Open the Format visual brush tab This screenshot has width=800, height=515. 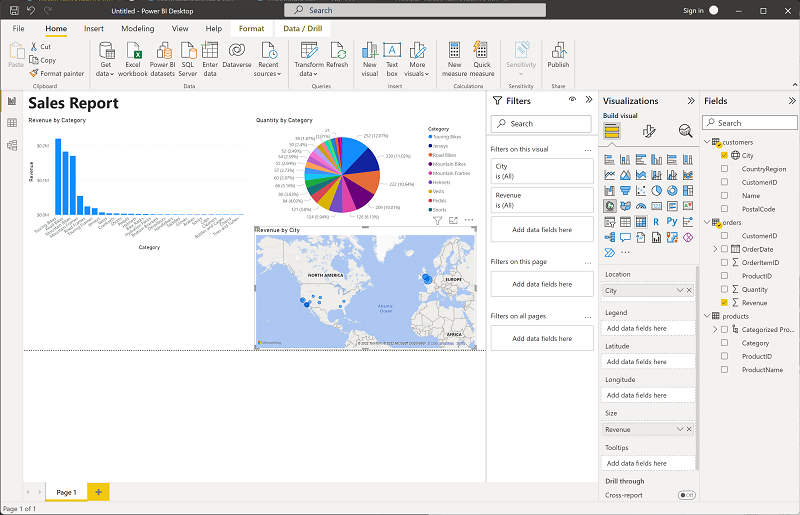(x=648, y=132)
